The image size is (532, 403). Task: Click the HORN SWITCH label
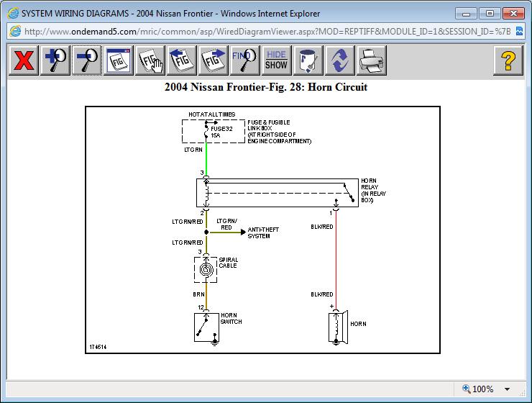(231, 319)
